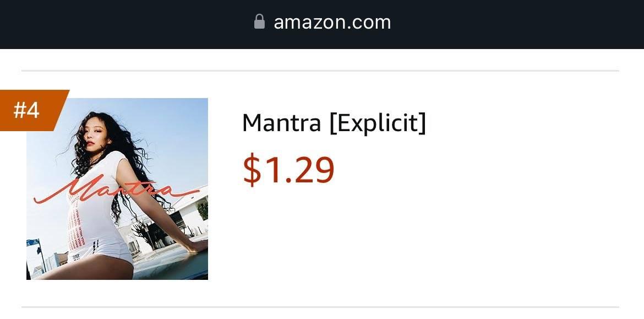Click the divider line below the listing
Viewport: 644px width, 319px height.
point(320,307)
